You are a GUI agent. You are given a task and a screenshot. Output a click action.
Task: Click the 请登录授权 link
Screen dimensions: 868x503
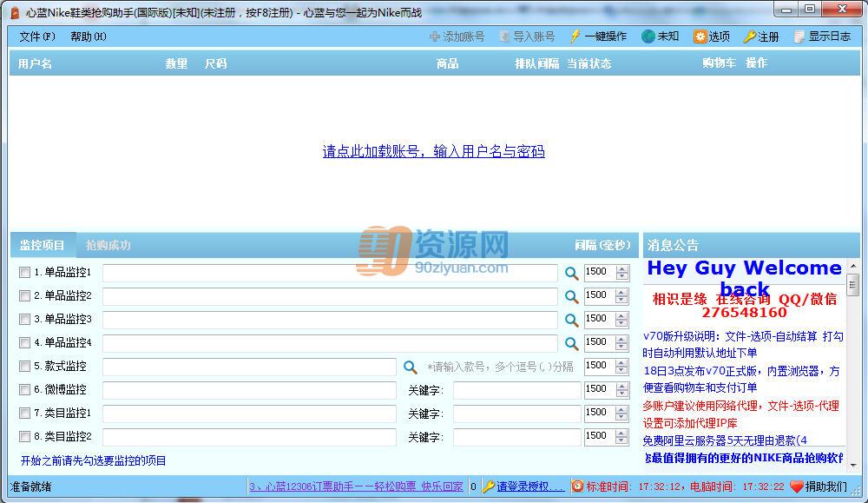530,487
